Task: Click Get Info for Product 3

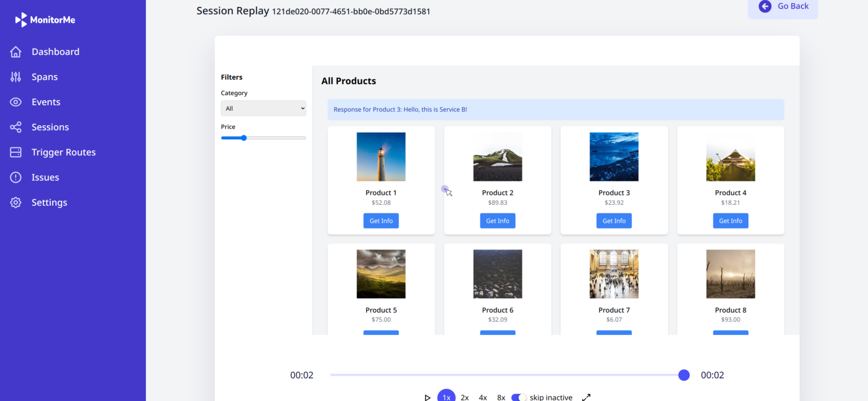Action: (x=614, y=221)
